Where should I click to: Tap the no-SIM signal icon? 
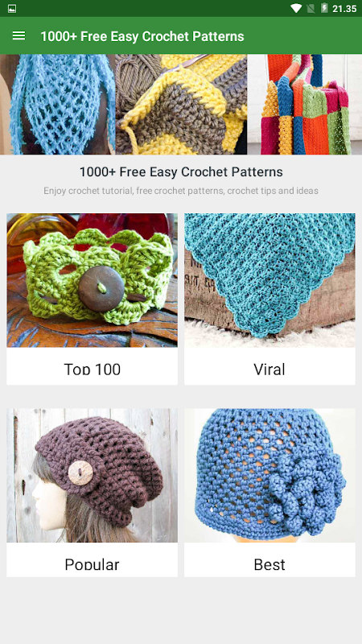click(x=311, y=8)
